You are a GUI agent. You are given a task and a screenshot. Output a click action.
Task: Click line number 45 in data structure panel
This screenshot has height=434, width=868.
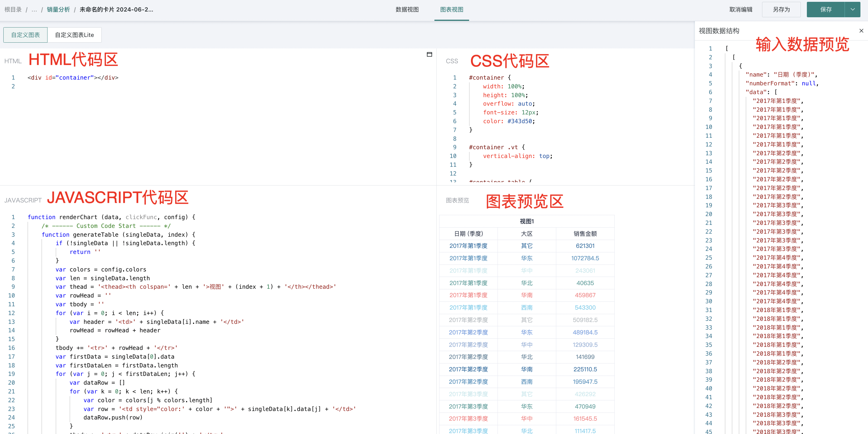709,432
